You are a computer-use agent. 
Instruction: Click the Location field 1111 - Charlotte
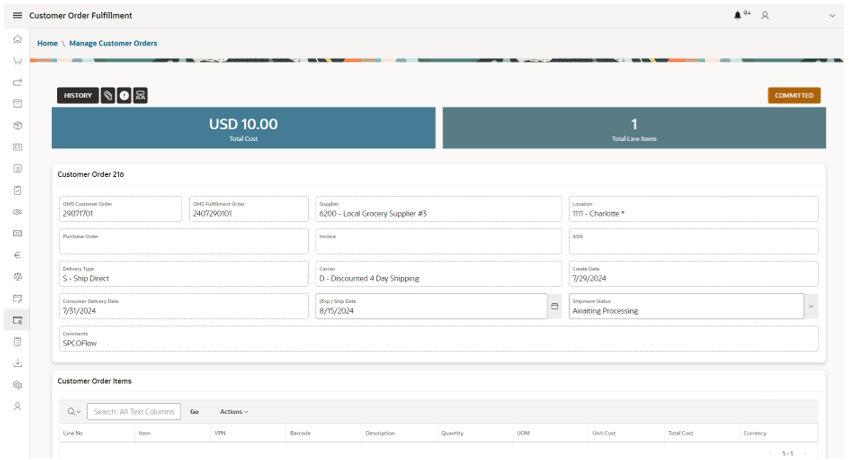[693, 209]
